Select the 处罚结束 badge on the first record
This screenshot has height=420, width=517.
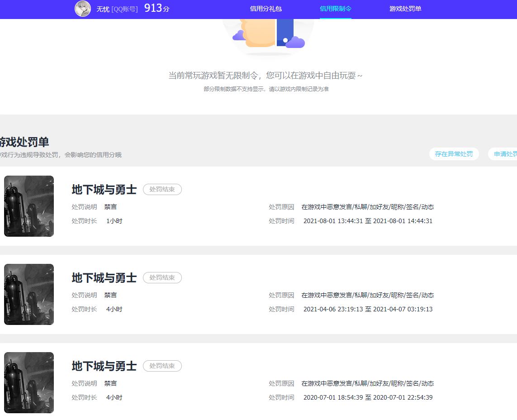[162, 189]
